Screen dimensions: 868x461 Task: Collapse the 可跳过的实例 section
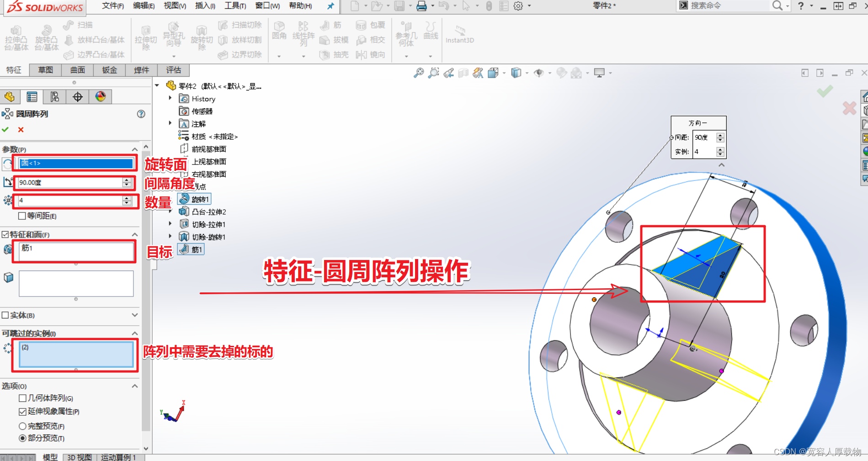135,333
